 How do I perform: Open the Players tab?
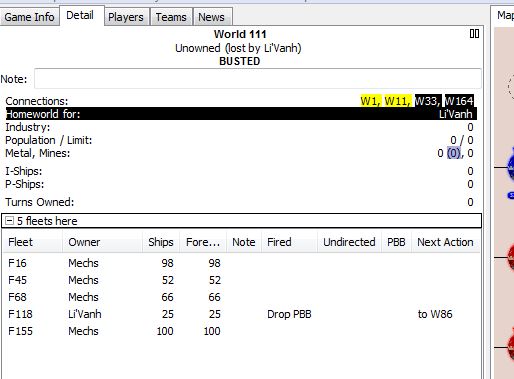click(x=126, y=17)
